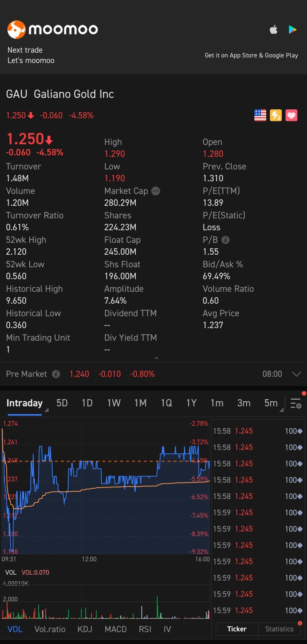Tap the info icon next to P/B

pyautogui.click(x=225, y=240)
